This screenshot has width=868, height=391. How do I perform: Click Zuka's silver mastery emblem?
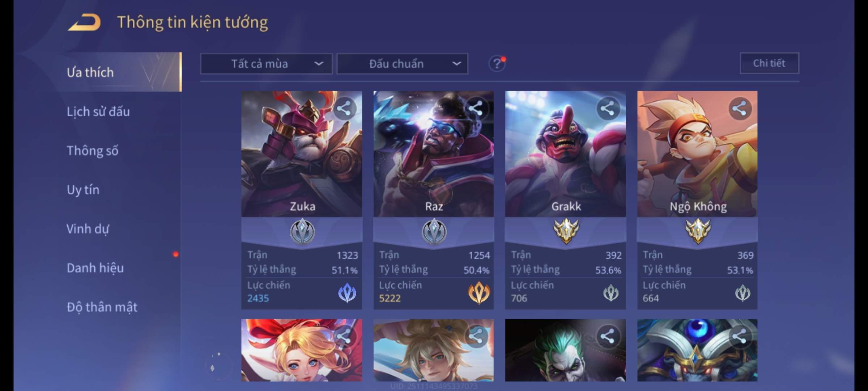(x=302, y=232)
